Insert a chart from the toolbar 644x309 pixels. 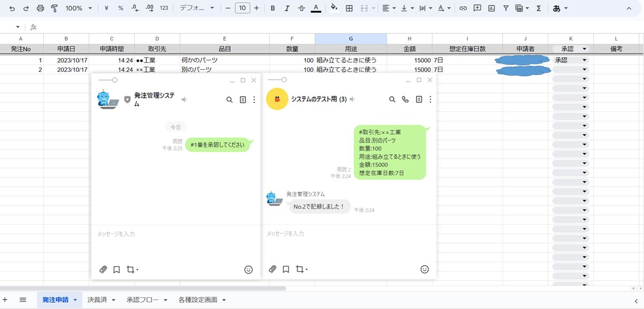point(491,8)
